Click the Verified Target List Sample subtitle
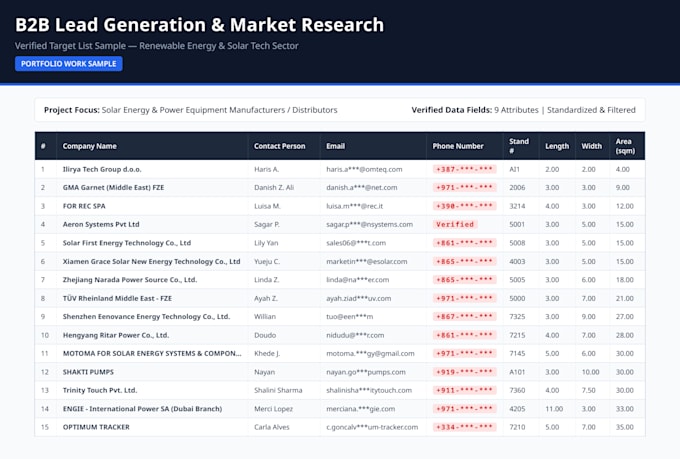Image resolution: width=680 pixels, height=459 pixels. [x=157, y=46]
